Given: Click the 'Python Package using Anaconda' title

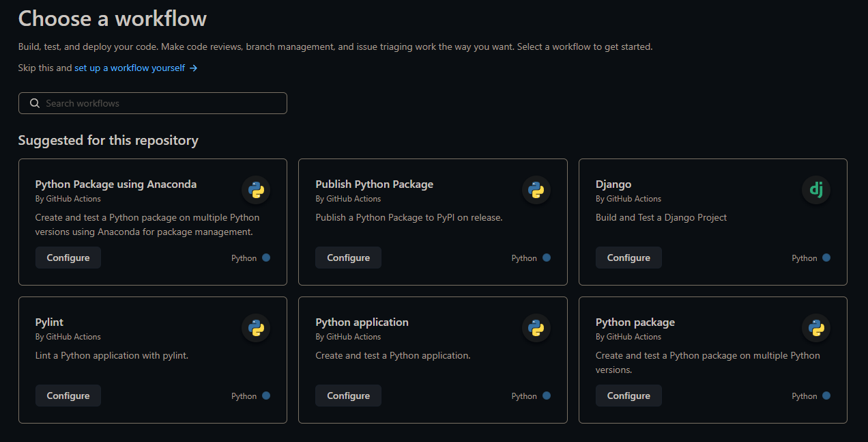Looking at the screenshot, I should pyautogui.click(x=116, y=184).
